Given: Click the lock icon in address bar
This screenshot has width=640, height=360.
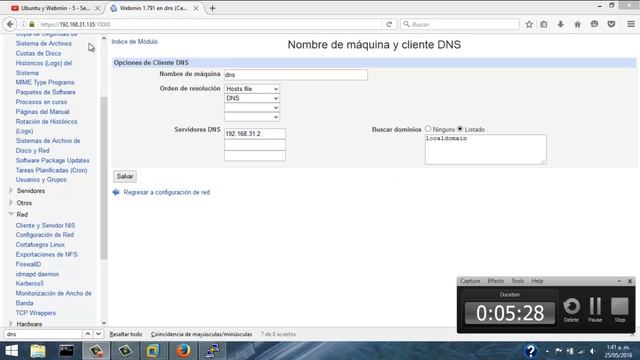Looking at the screenshot, I should tap(32, 24).
